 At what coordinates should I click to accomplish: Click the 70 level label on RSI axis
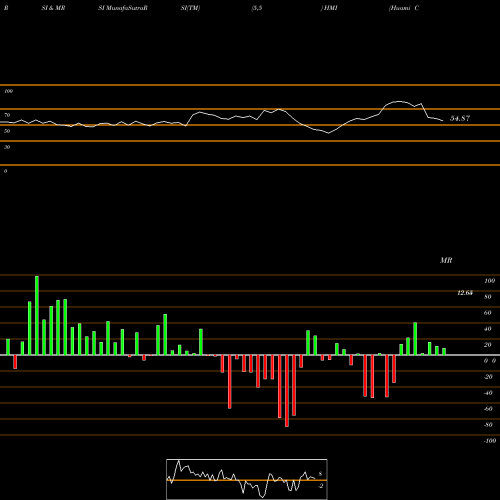(x=7, y=115)
